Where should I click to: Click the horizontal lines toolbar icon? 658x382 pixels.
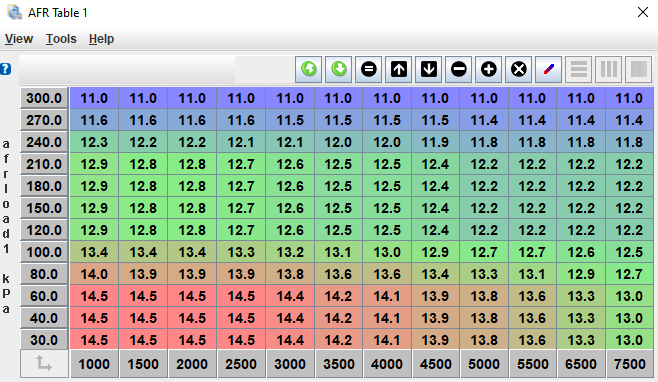coord(579,69)
